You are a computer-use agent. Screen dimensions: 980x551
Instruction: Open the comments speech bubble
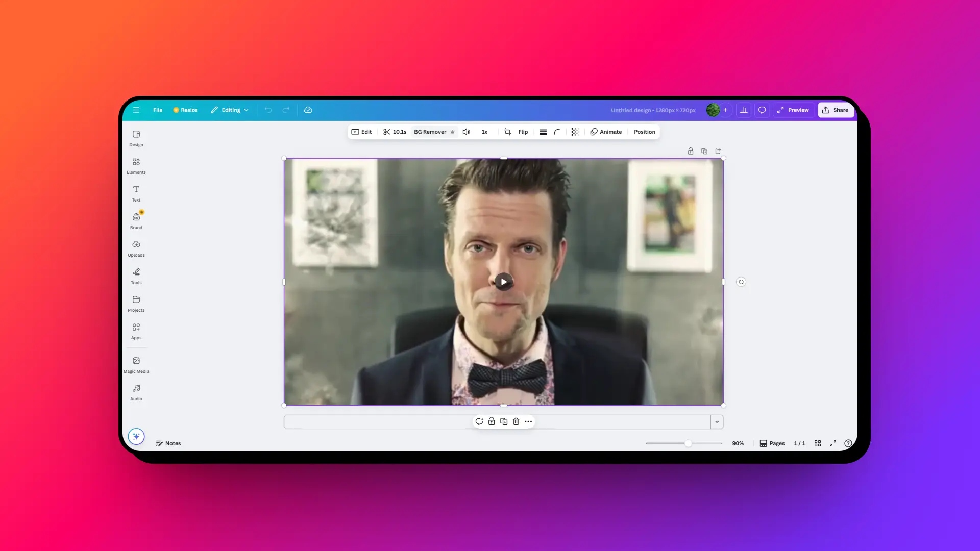click(762, 110)
